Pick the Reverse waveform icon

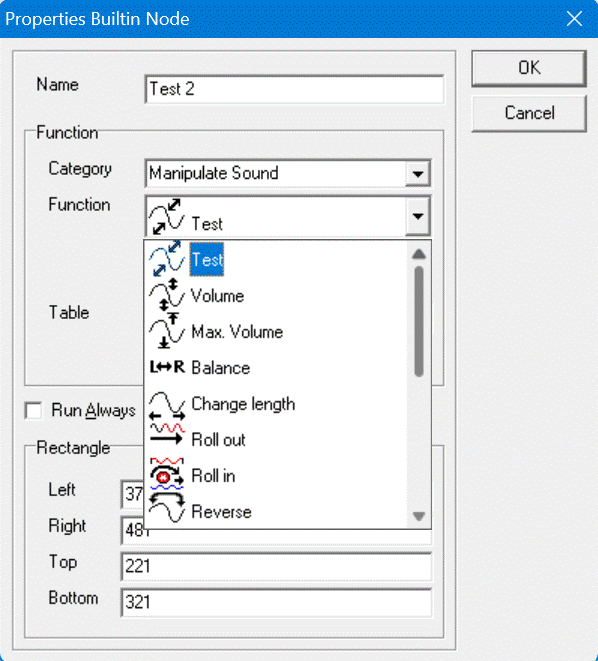[167, 508]
